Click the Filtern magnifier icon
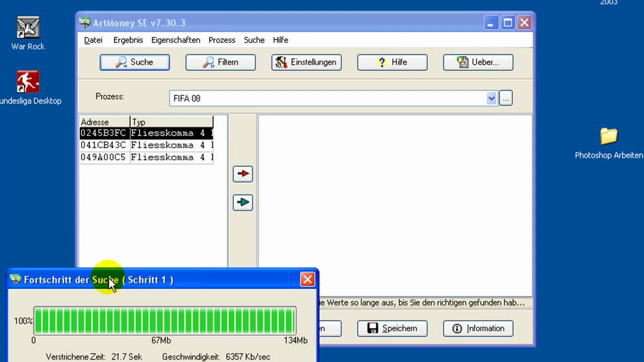 tap(208, 62)
